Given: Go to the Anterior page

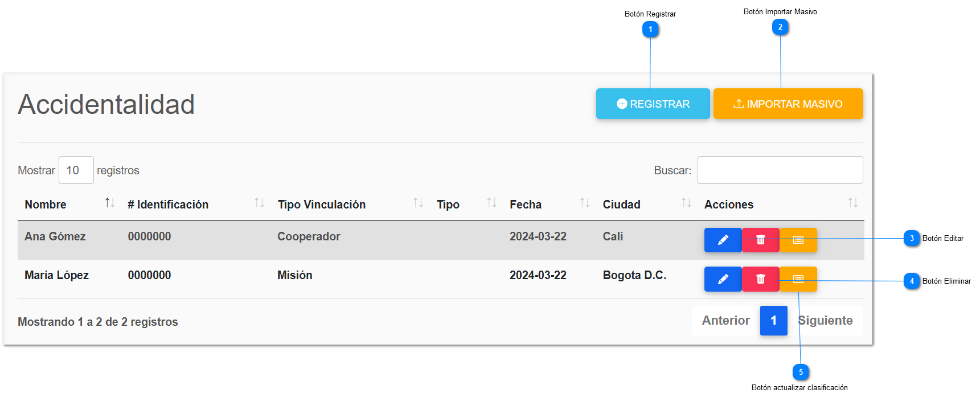Looking at the screenshot, I should (x=725, y=321).
